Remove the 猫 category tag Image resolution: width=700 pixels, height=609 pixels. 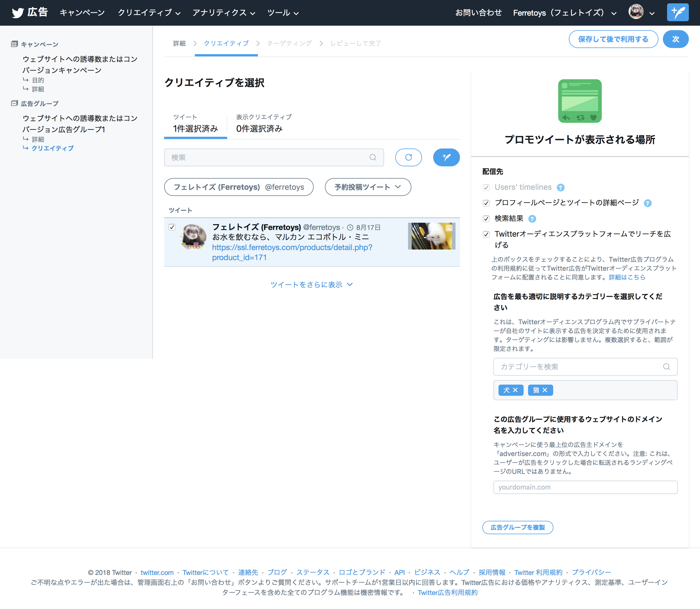[x=545, y=390]
